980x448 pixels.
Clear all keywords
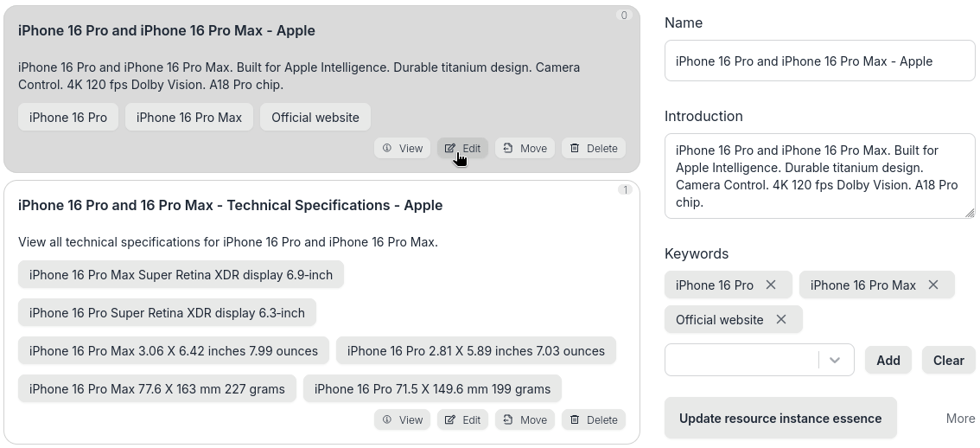[x=948, y=361]
